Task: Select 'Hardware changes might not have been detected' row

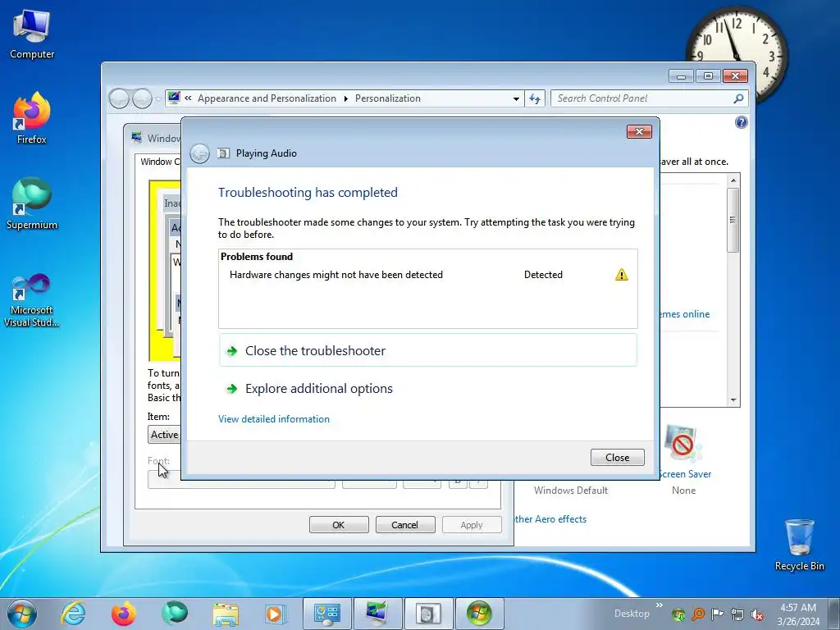Action: tap(428, 275)
